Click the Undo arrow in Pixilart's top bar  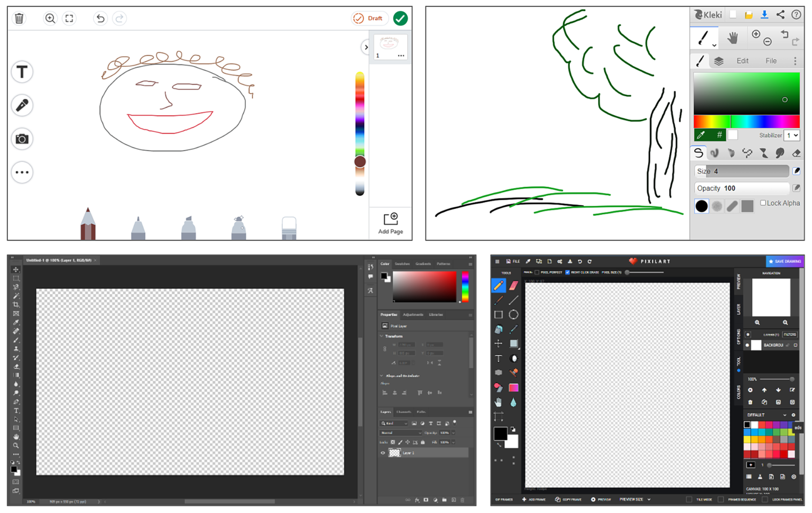(579, 261)
